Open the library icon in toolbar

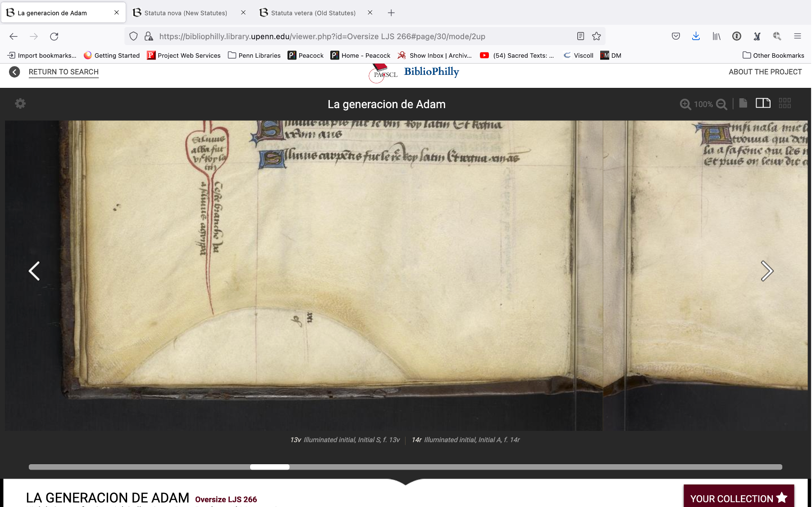716,37
